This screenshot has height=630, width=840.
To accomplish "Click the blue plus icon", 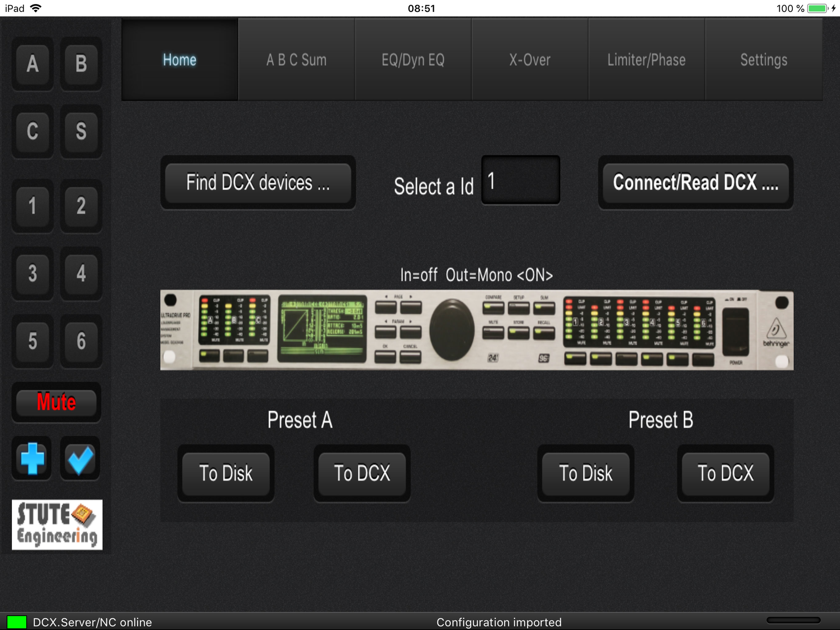I will (33, 458).
